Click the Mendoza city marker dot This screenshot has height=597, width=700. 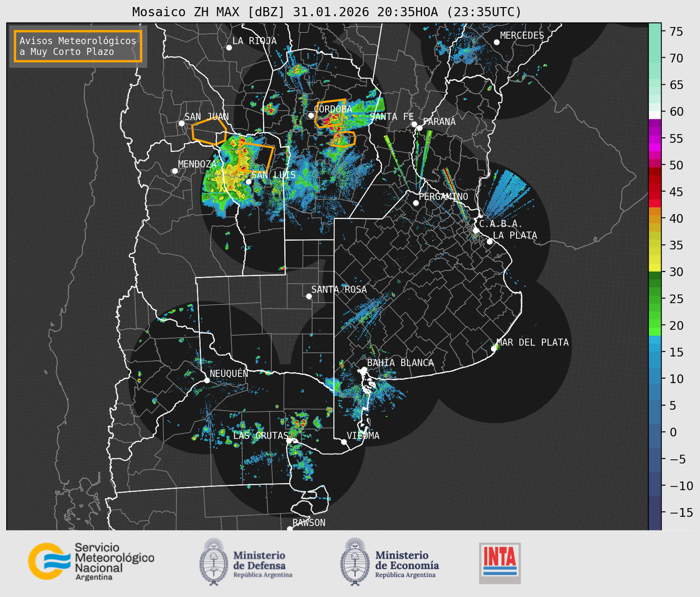click(x=175, y=171)
